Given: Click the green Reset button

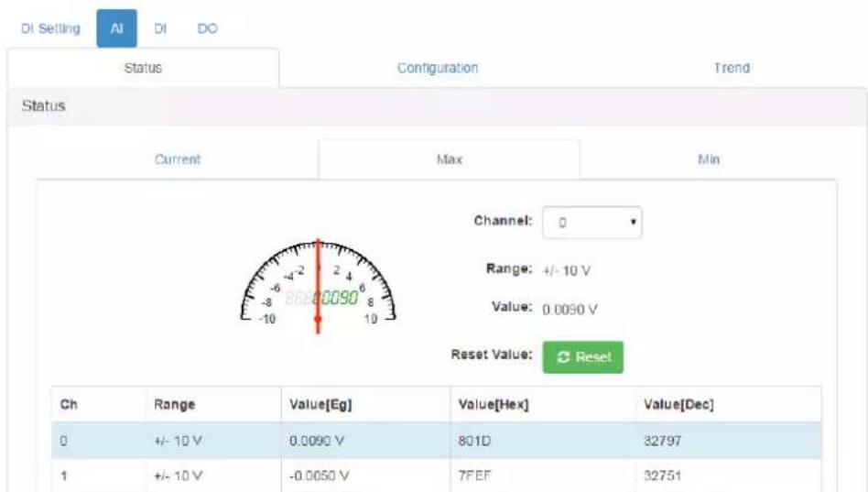Looking at the screenshot, I should [583, 357].
